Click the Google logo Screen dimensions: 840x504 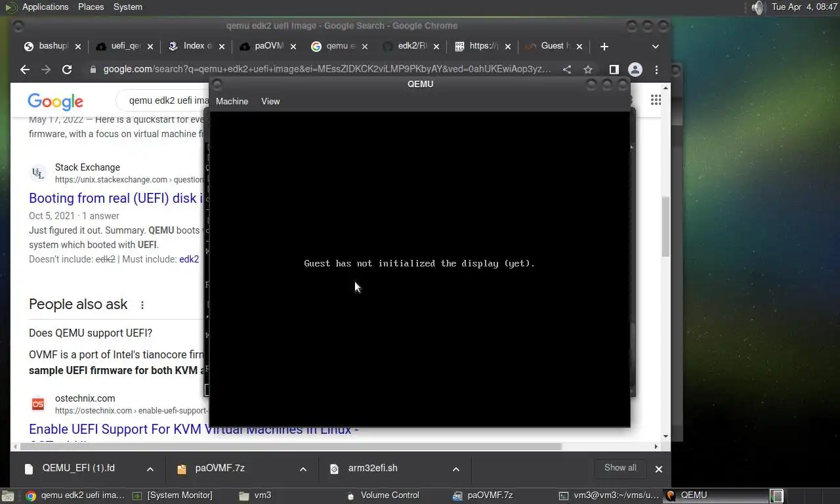tap(56, 101)
